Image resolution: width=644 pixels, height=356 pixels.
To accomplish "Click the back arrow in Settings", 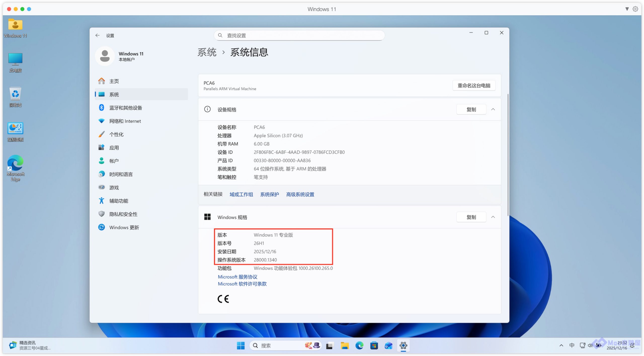I will [97, 35].
